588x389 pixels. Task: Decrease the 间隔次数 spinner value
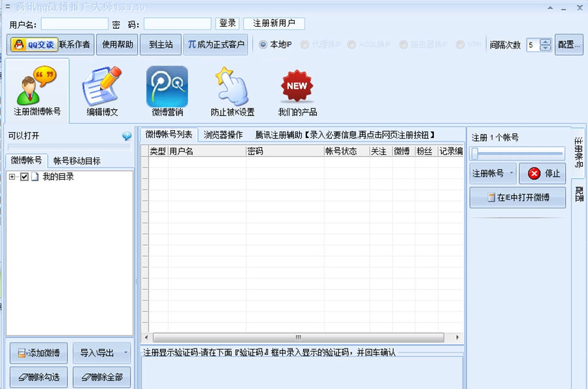tap(546, 48)
